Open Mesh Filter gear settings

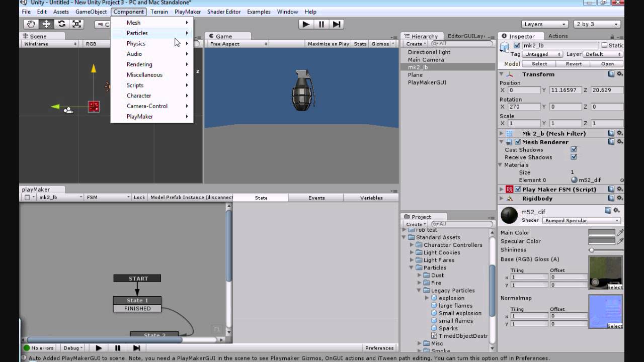click(619, 133)
